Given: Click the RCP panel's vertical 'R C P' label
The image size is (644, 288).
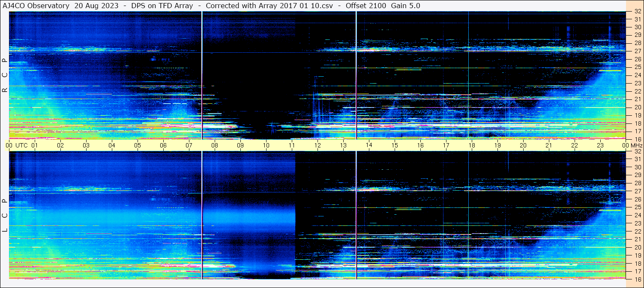Looking at the screenshot, I should point(5,75).
